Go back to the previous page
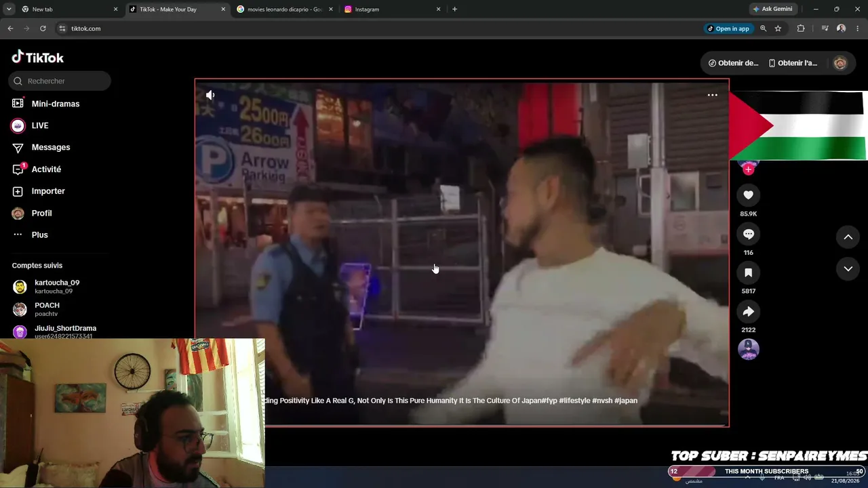Viewport: 868px width, 488px height. click(x=10, y=28)
